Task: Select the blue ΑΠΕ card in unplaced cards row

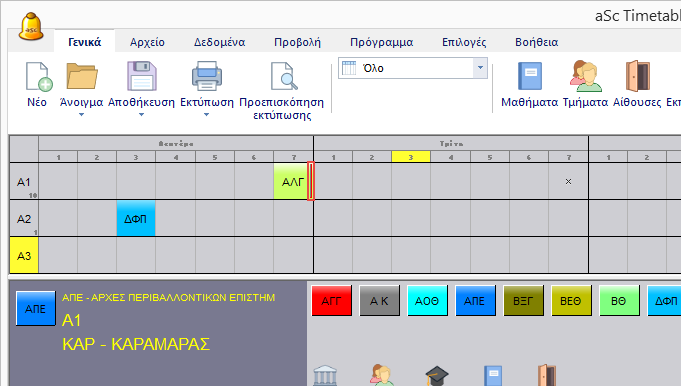Action: pyautogui.click(x=475, y=300)
